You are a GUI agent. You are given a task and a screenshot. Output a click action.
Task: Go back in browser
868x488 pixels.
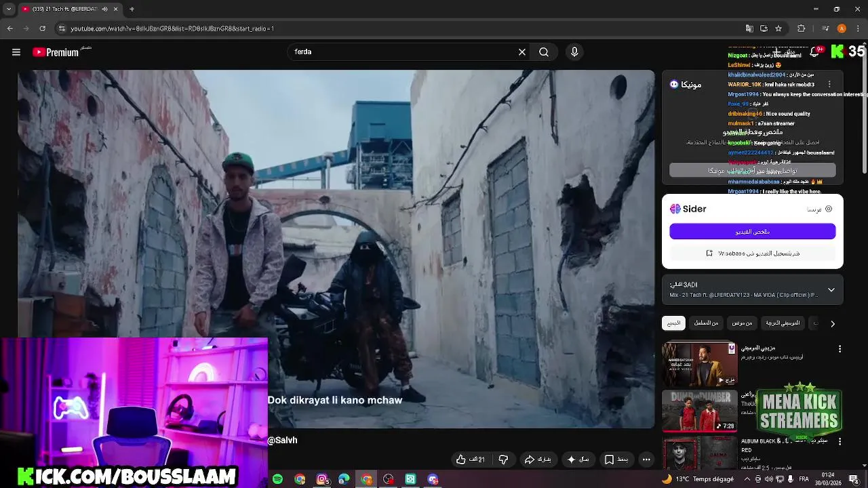coord(10,28)
